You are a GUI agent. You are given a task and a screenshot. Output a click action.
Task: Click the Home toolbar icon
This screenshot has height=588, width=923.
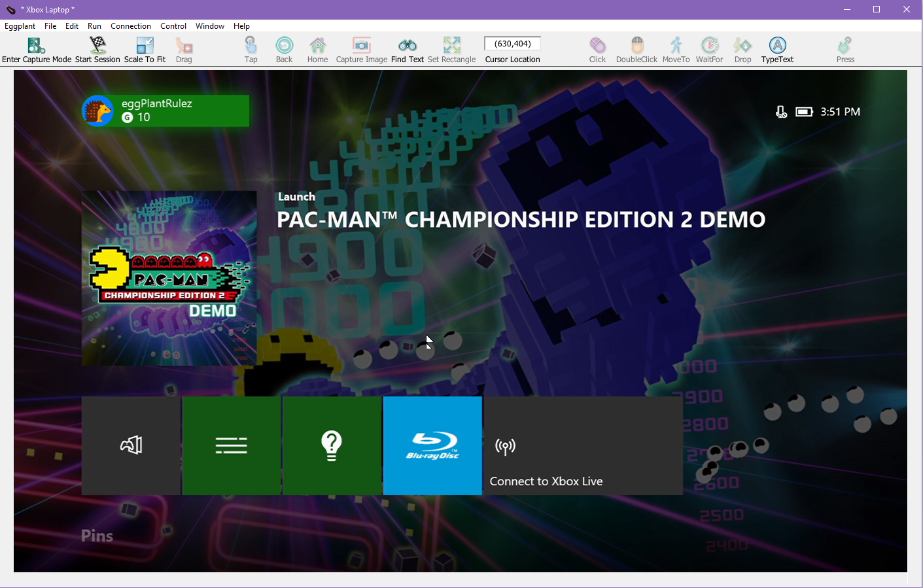point(318,45)
